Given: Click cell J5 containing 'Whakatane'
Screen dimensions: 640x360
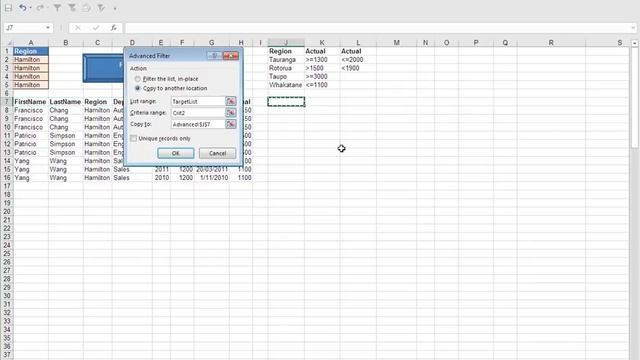Looking at the screenshot, I should click(286, 85).
